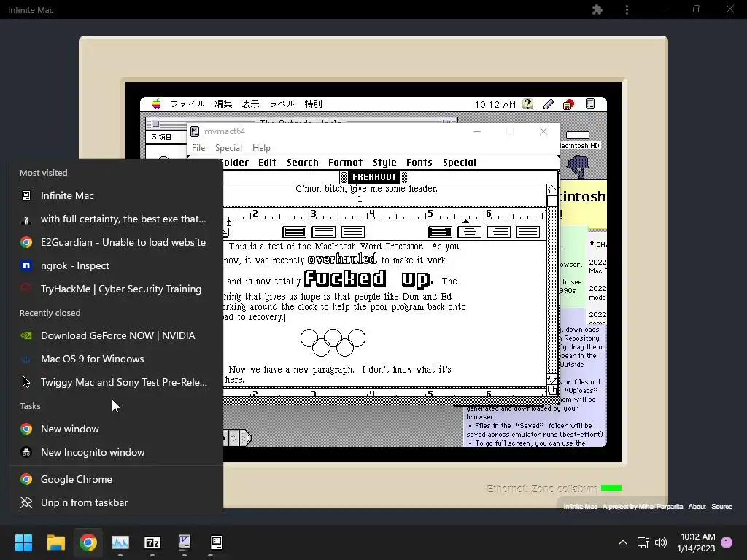The height and width of the screenshot is (560, 747).
Task: Select left-align icon on ruler
Action: tap(440, 232)
